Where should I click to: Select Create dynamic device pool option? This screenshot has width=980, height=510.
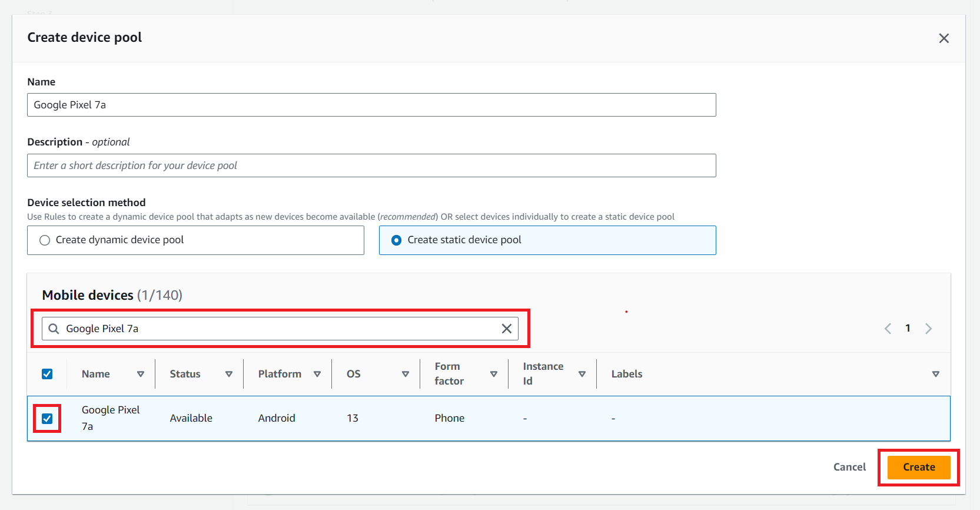click(x=45, y=240)
